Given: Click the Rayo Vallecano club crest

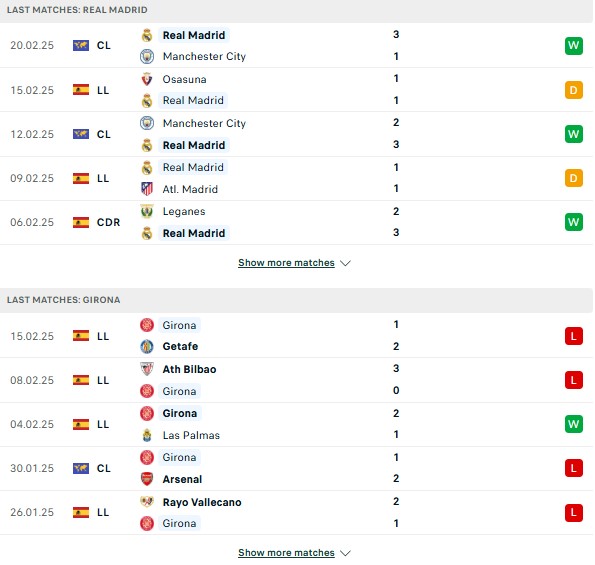Looking at the screenshot, I should (147, 502).
